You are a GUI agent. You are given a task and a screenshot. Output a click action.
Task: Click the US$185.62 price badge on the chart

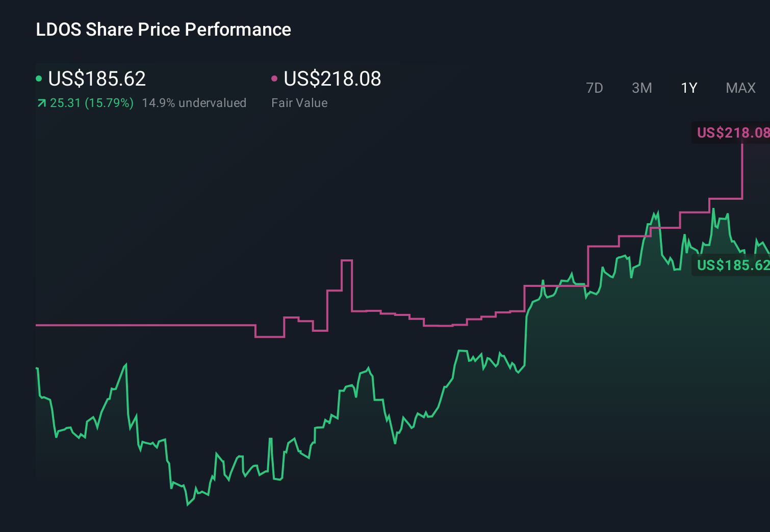tap(733, 265)
